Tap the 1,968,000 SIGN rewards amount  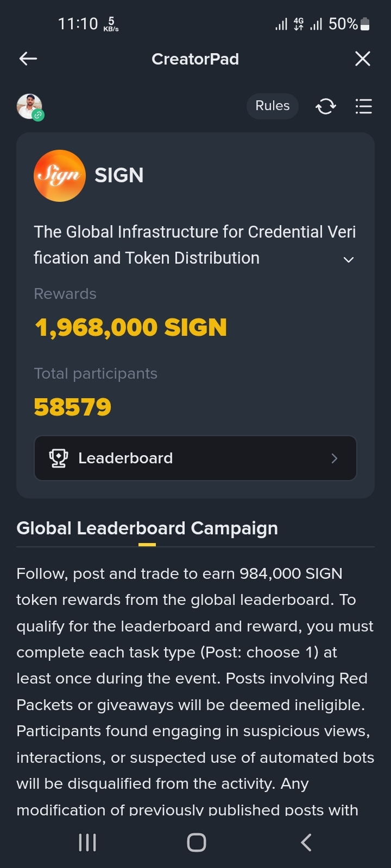point(130,328)
